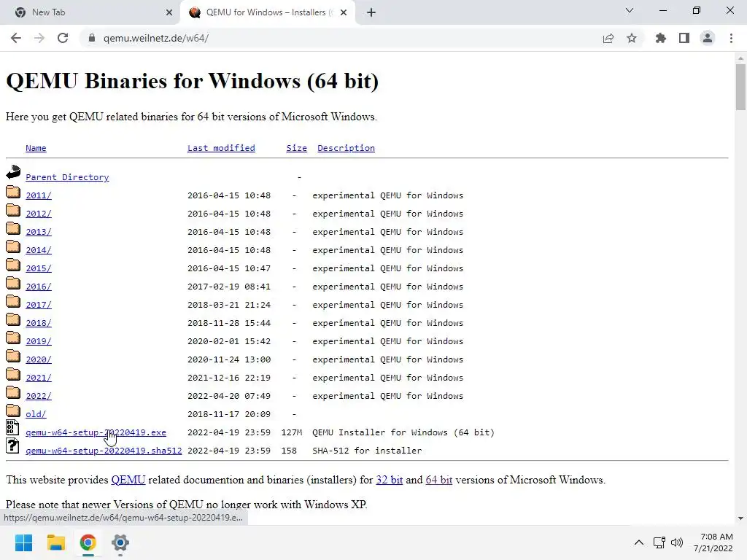Click the browser Forward arrow
747x560 pixels.
[x=39, y=38]
